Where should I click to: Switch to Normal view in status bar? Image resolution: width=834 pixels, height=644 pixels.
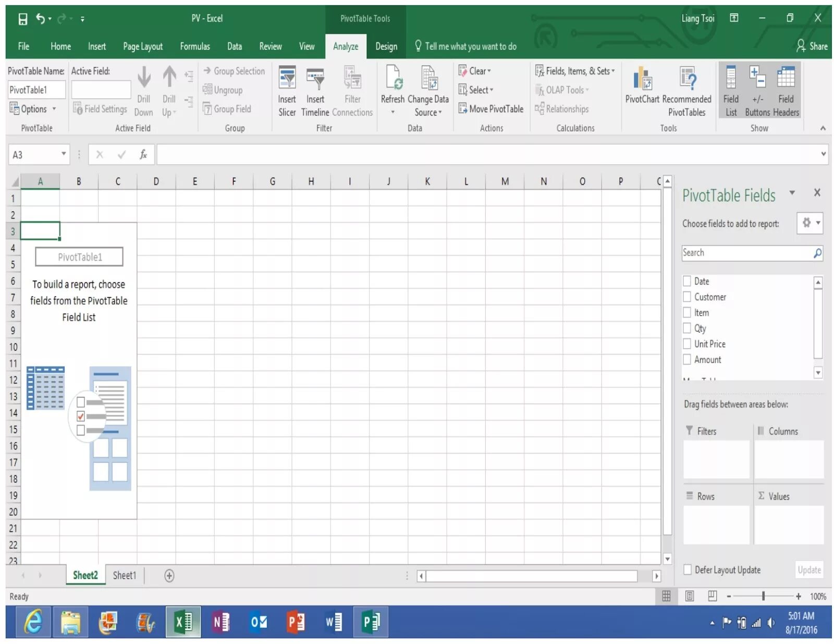point(666,596)
